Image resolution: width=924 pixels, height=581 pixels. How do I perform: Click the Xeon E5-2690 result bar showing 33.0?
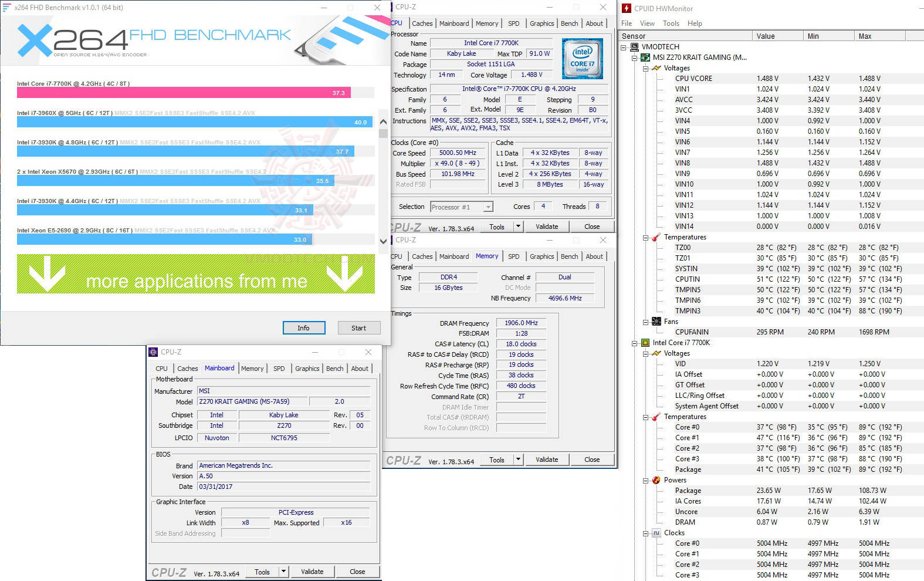click(164, 239)
